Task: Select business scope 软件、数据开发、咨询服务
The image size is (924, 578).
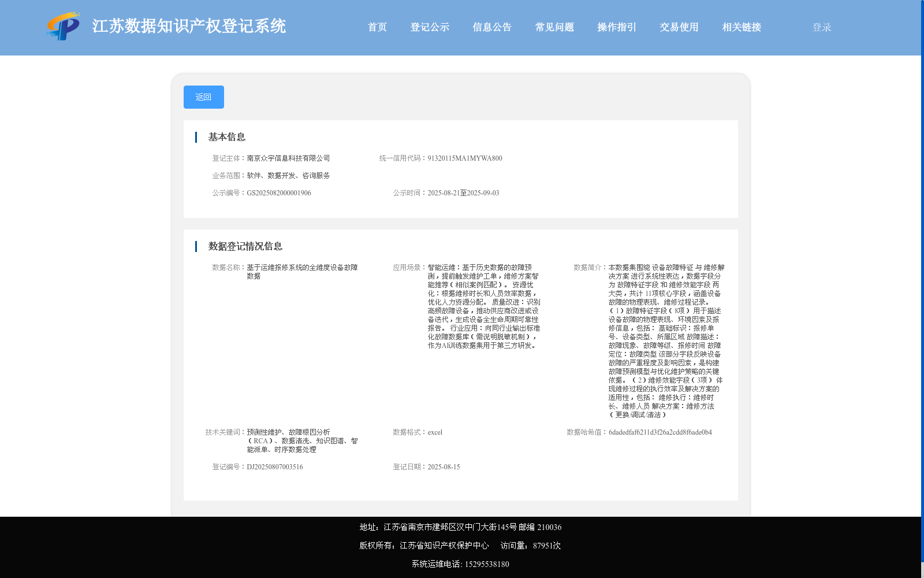Action: 288,176
